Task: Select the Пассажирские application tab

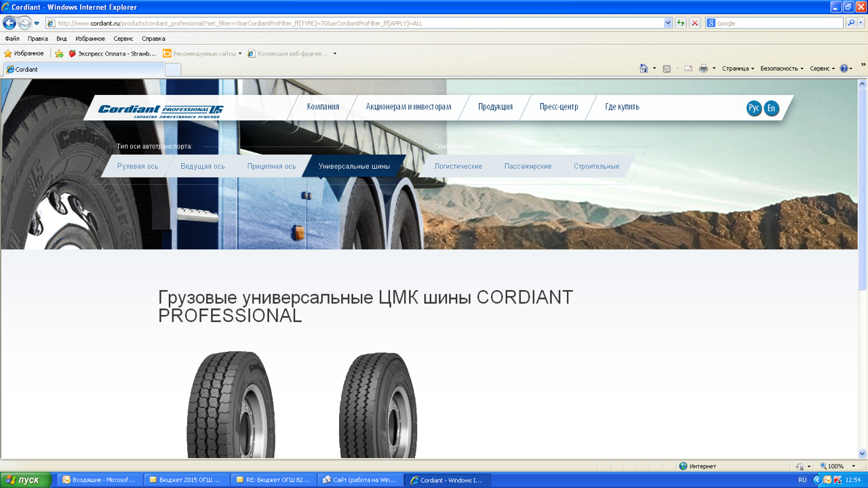Action: (528, 166)
